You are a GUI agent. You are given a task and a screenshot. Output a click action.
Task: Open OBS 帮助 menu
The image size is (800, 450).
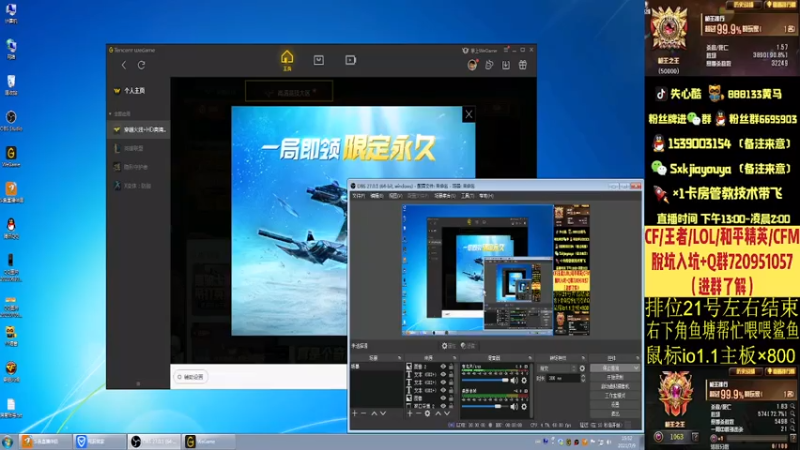coord(486,196)
